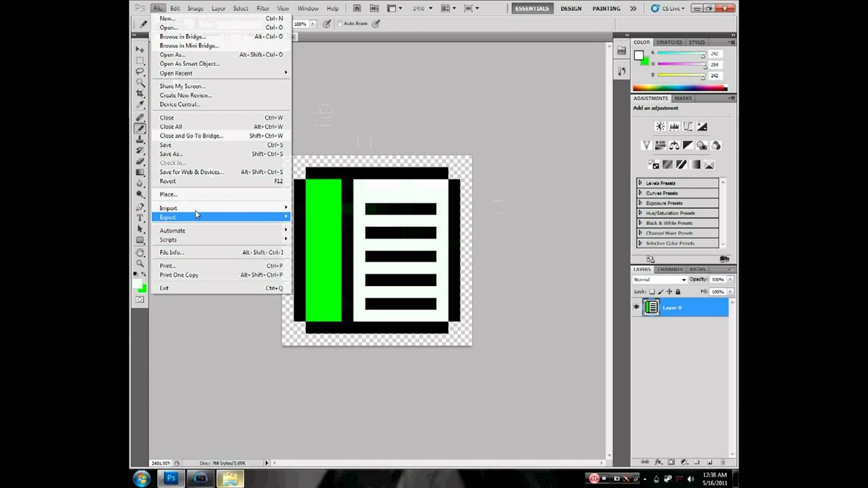Click Save As in the File menu
The height and width of the screenshot is (488, 868).
click(171, 154)
